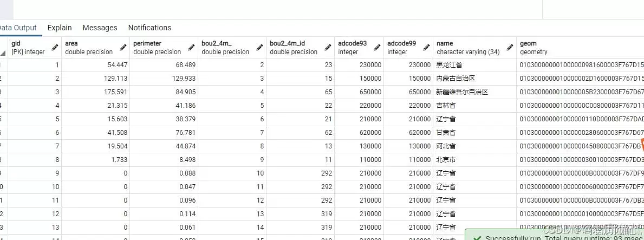
Task: Click adcode99 cell 110000
Action: click(x=408, y=160)
